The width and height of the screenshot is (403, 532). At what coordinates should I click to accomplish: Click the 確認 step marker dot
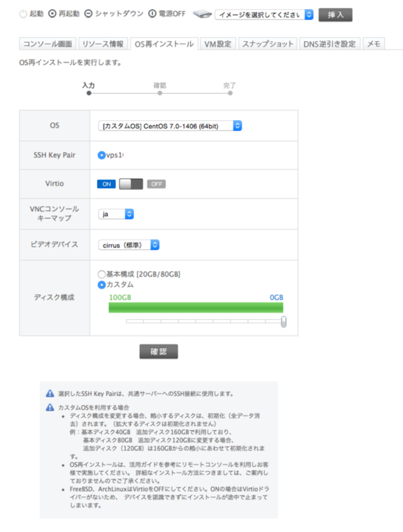pos(160,93)
